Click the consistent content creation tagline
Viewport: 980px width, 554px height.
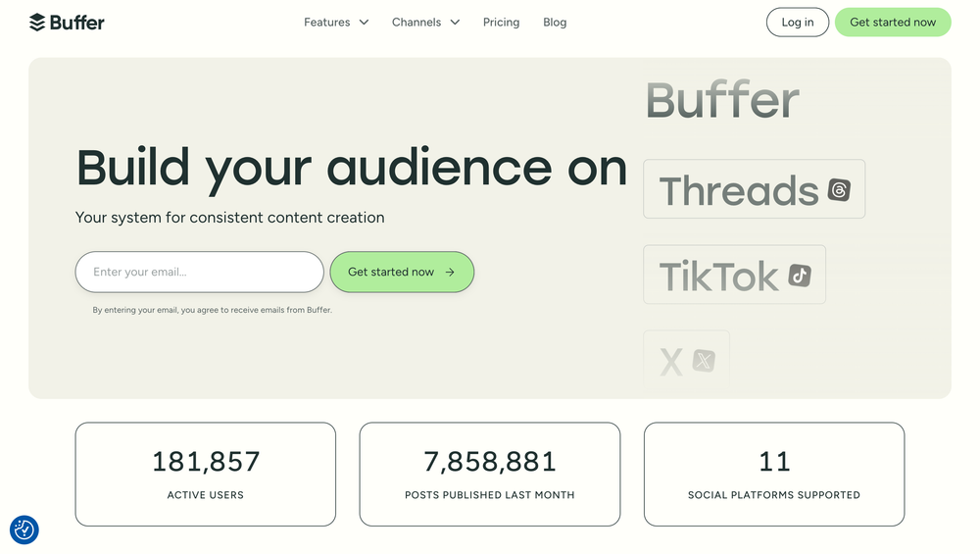[230, 218]
